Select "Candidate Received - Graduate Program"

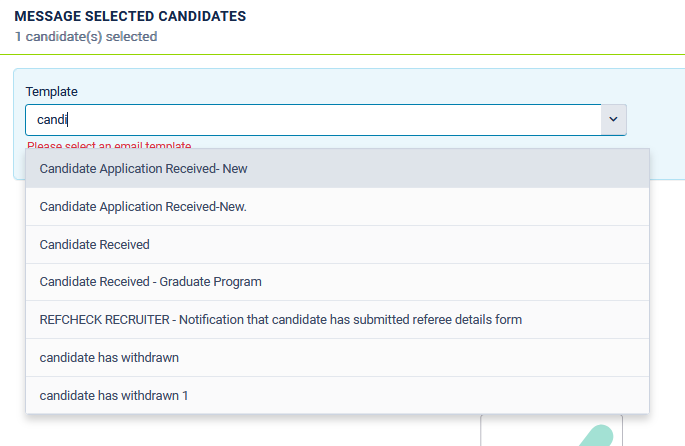[337, 282]
